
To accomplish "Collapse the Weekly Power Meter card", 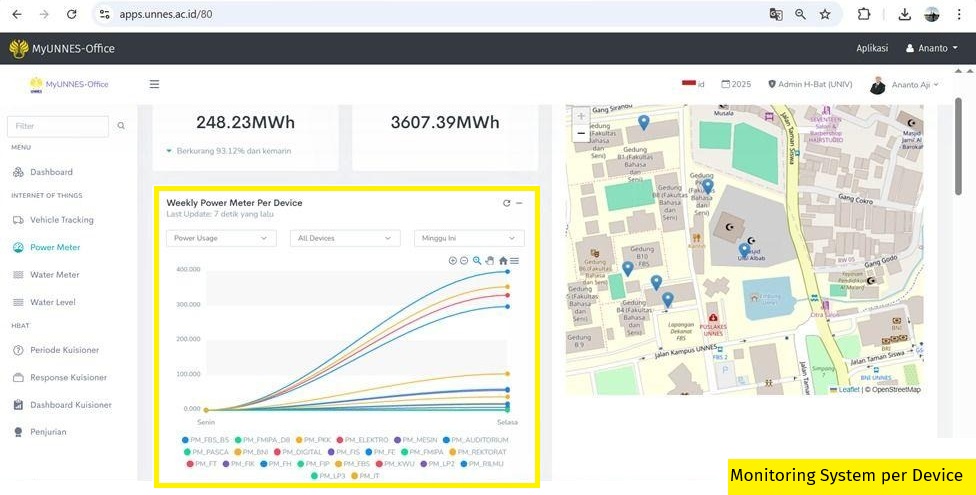I will tap(520, 203).
